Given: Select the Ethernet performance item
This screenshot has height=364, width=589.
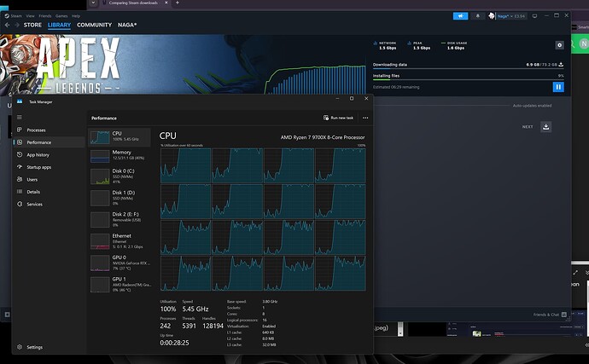Looking at the screenshot, I should point(120,241).
